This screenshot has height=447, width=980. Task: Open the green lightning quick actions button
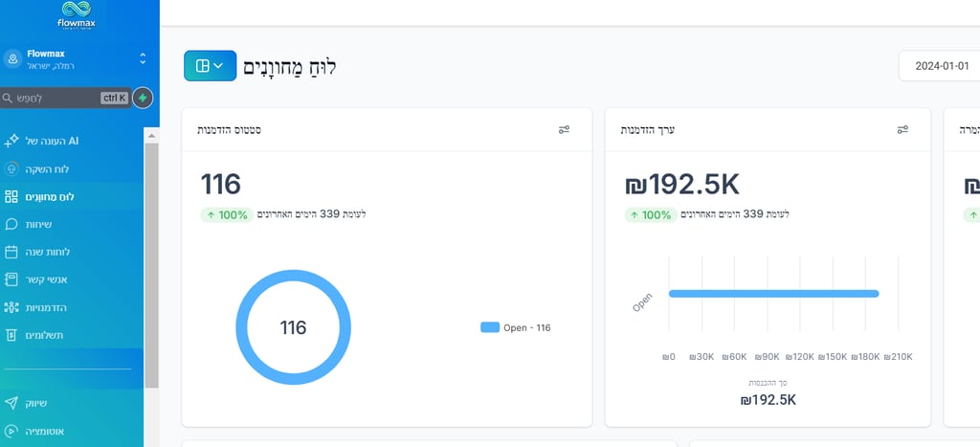143,99
